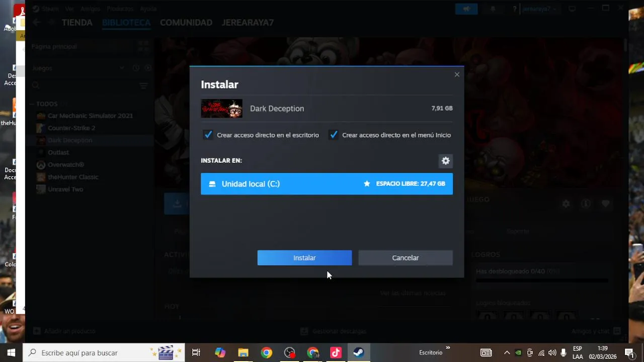Open taskbar clock and date
This screenshot has width=644, height=362.
603,352
